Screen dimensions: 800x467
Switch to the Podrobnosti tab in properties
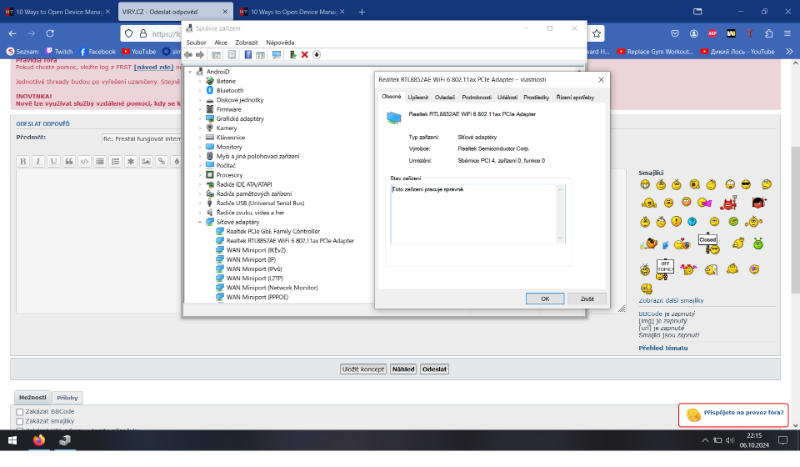coord(477,97)
